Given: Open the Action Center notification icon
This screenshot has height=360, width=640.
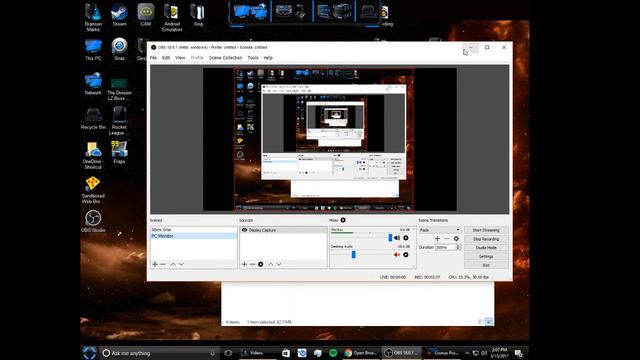Looking at the screenshot, I should point(519,353).
